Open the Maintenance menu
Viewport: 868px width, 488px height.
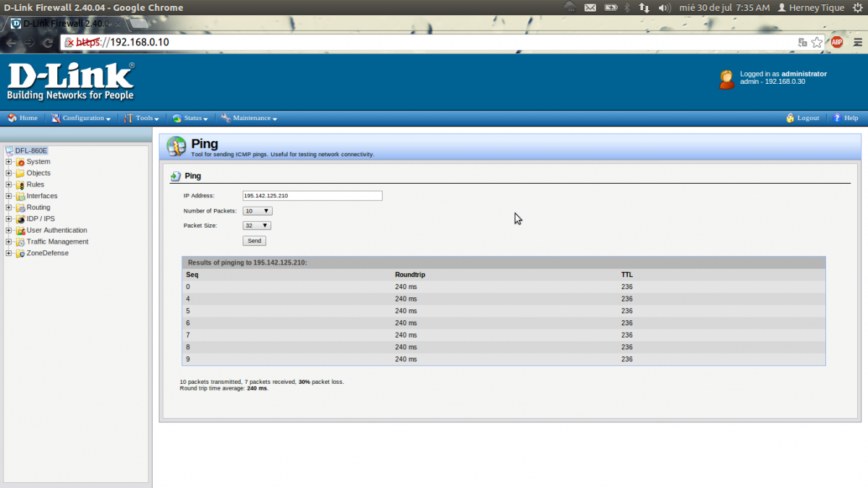pos(249,118)
